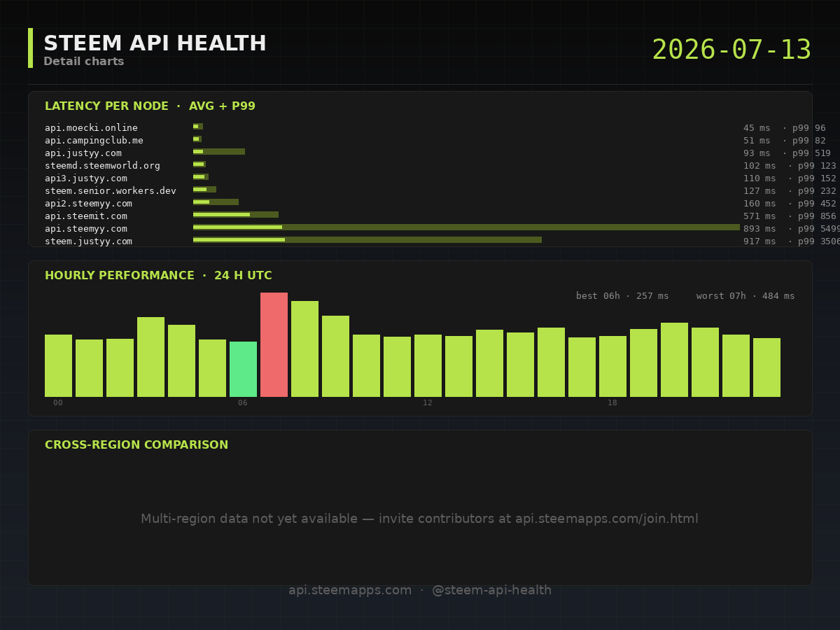Select the api3.justyy.com node label
Viewport: 840px width, 630px height.
pos(86,178)
